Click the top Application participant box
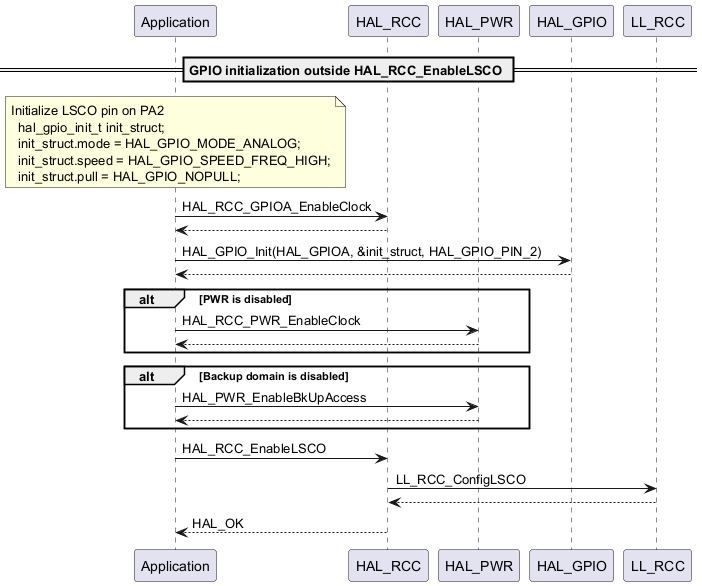 click(x=175, y=22)
